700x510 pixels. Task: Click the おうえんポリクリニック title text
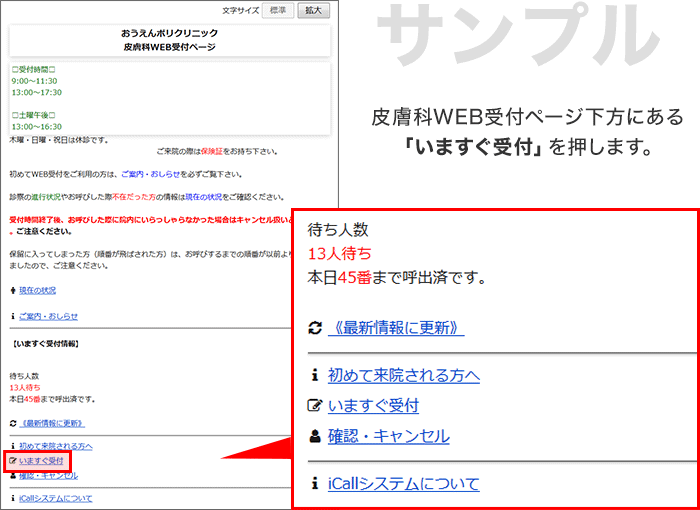[x=169, y=33]
